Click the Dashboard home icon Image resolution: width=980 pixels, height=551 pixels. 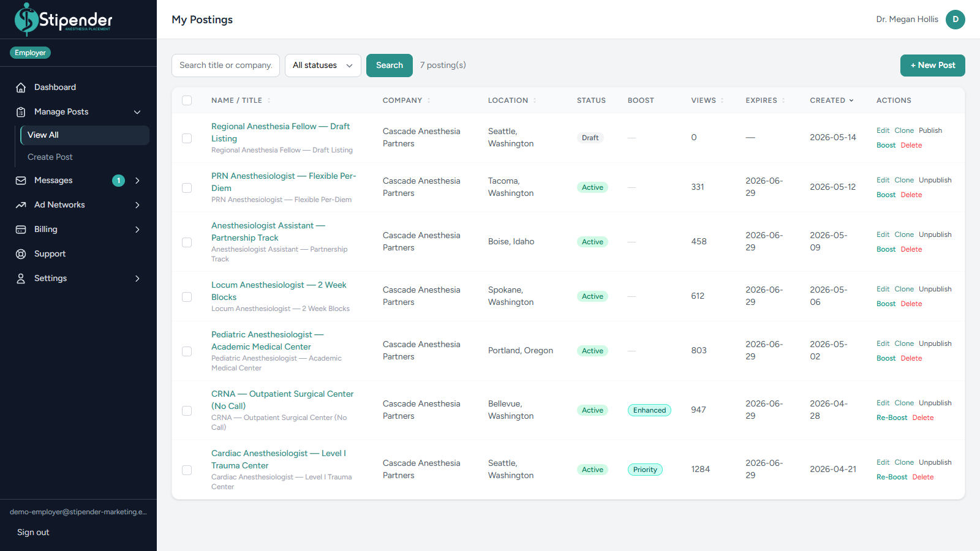[x=21, y=88]
